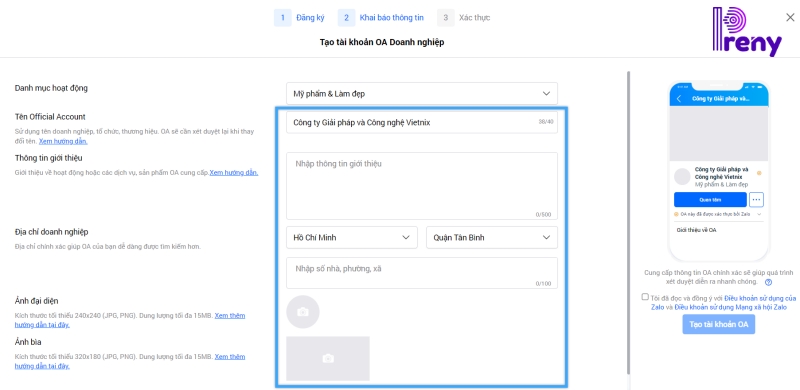Image resolution: width=800 pixels, height=390 pixels.
Task: Open the Hồ Chí Minh city dropdown
Action: click(352, 237)
